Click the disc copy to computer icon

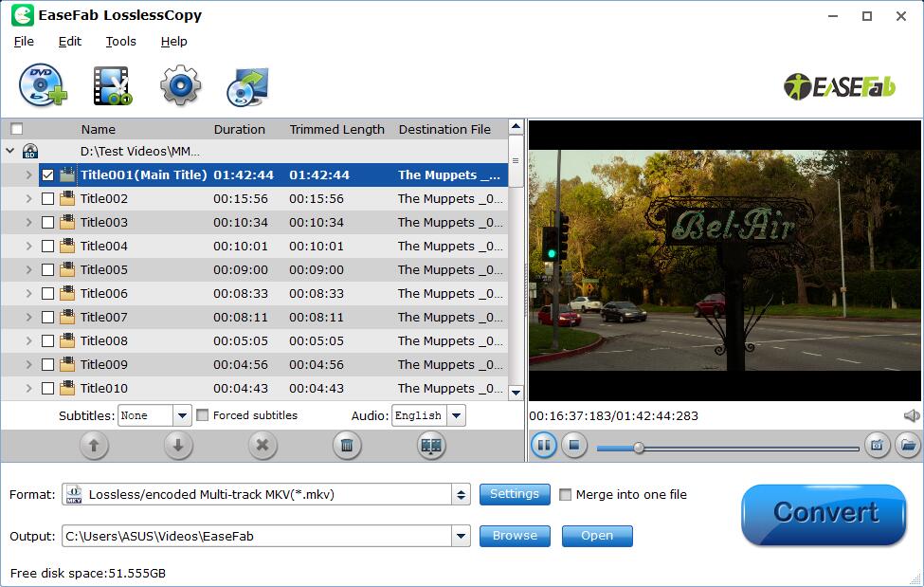pos(248,86)
